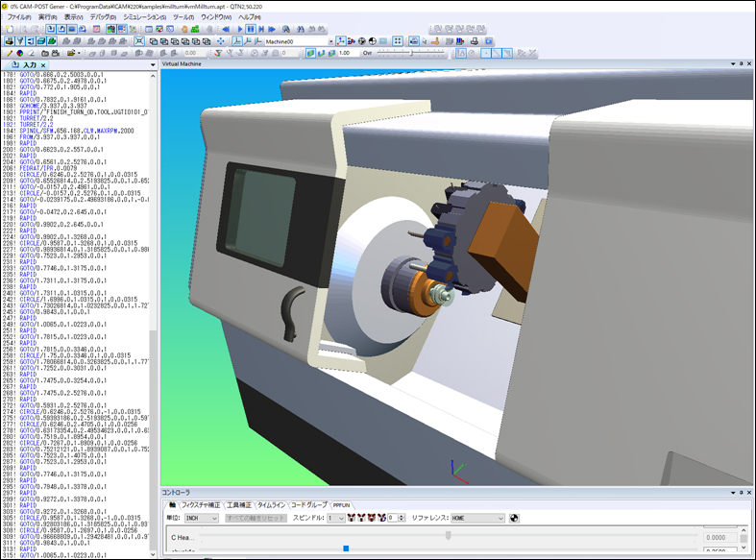Click the hand stop icon
Image resolution: width=756 pixels, height=560 pixels.
(x=184, y=30)
